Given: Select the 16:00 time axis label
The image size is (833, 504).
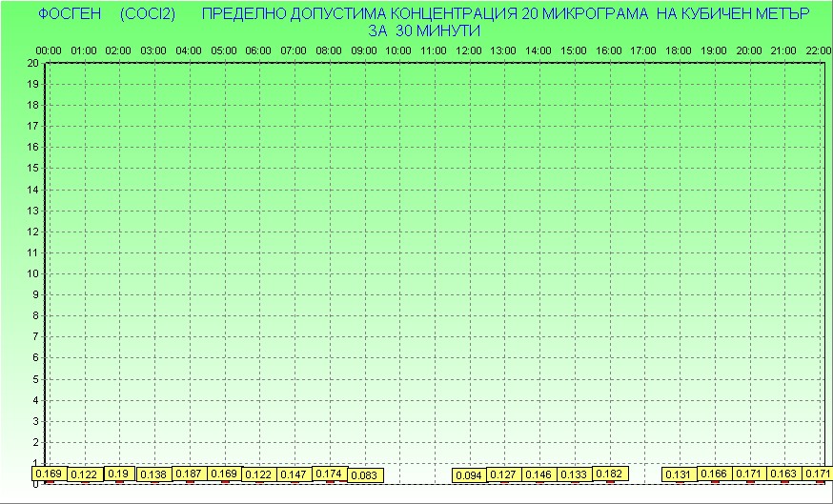Looking at the screenshot, I should 609,51.
